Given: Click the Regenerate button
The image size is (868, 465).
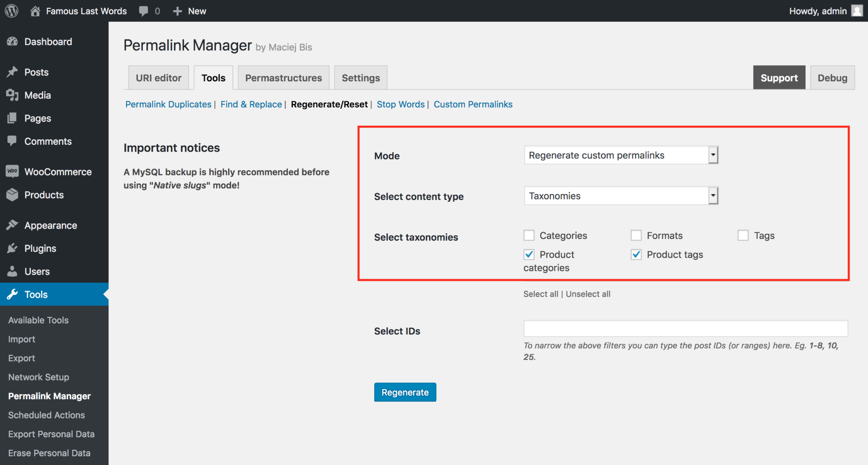Looking at the screenshot, I should click(x=405, y=392).
